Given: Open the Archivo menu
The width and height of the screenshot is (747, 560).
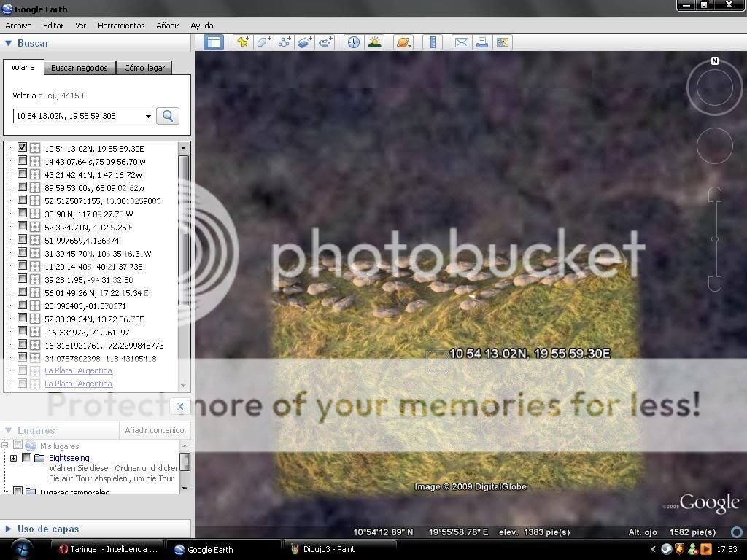Looking at the screenshot, I should point(18,26).
